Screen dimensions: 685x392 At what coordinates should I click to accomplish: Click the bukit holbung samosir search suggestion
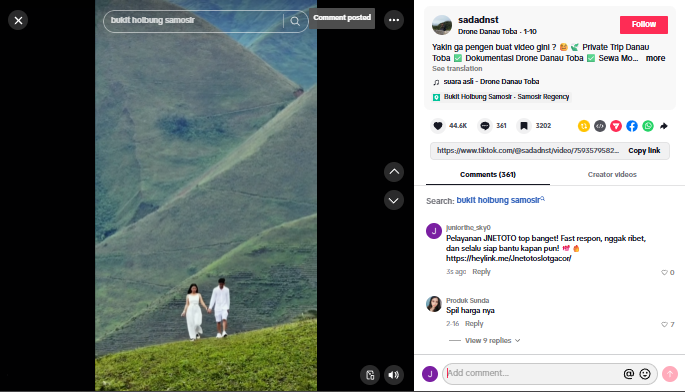500,200
